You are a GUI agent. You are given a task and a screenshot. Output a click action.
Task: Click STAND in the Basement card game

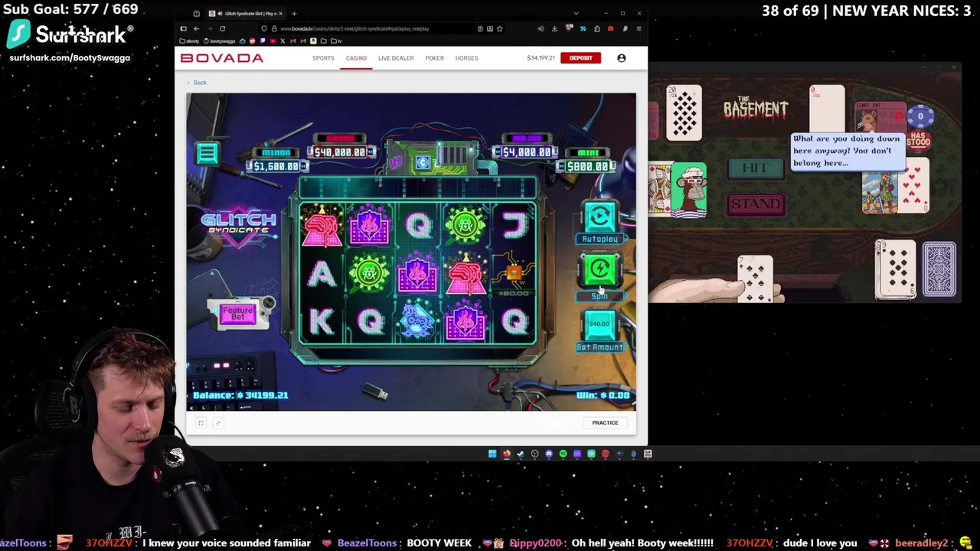(x=755, y=204)
